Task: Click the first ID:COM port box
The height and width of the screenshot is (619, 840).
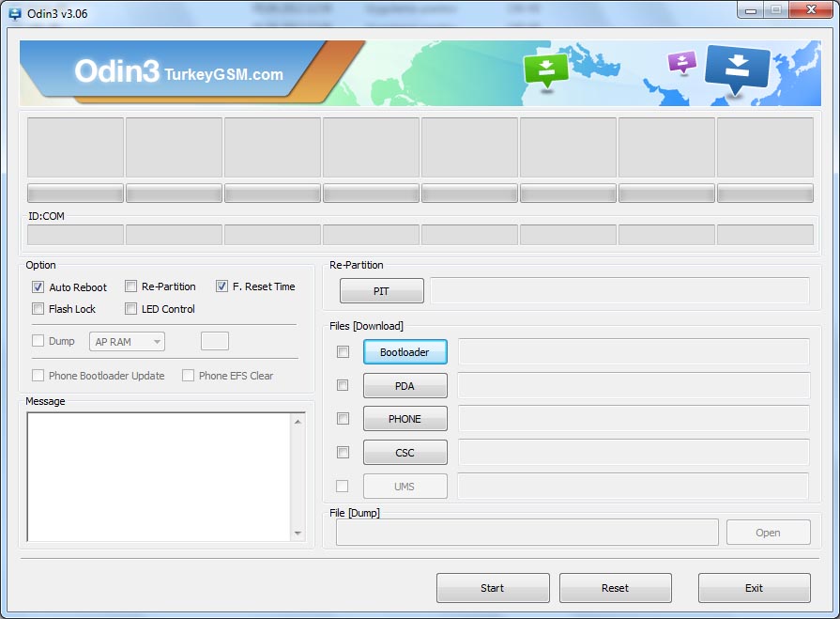Action: [x=75, y=235]
